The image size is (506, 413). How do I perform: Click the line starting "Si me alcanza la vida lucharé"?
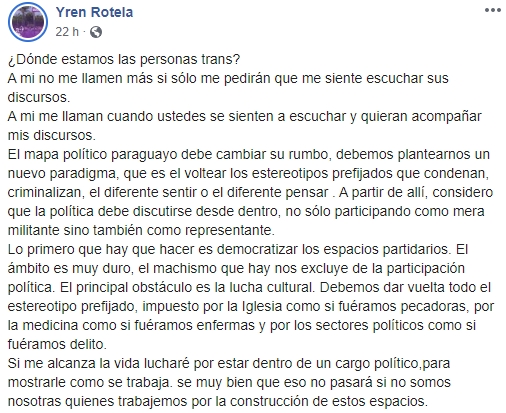point(229,363)
